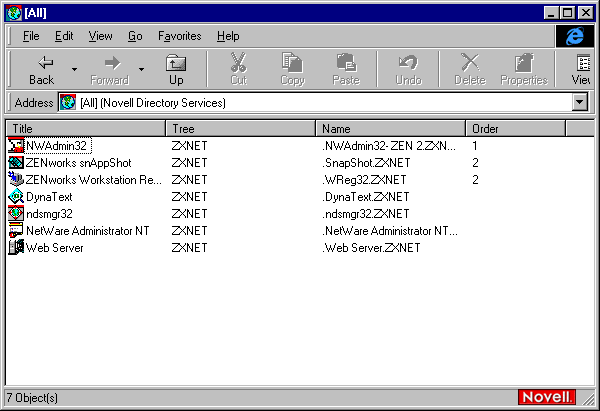Click the NetWare Administrator NT icon
Viewport: 600px width, 411px height.
(16, 230)
